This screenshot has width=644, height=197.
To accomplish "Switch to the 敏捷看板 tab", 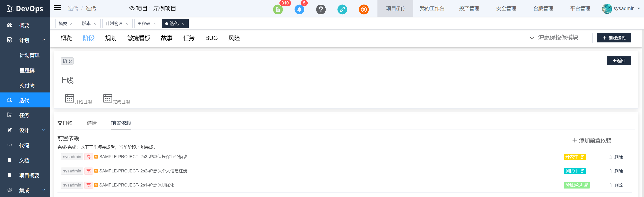I will (x=139, y=38).
